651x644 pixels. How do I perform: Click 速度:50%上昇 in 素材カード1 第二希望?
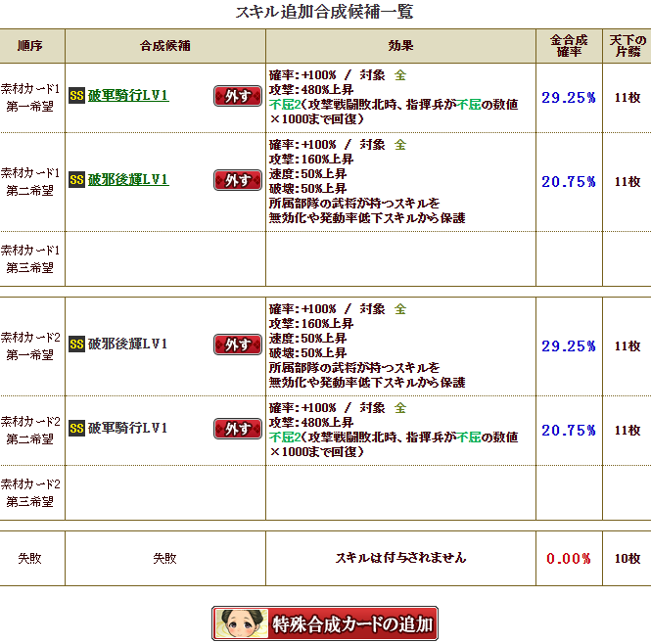click(x=307, y=174)
